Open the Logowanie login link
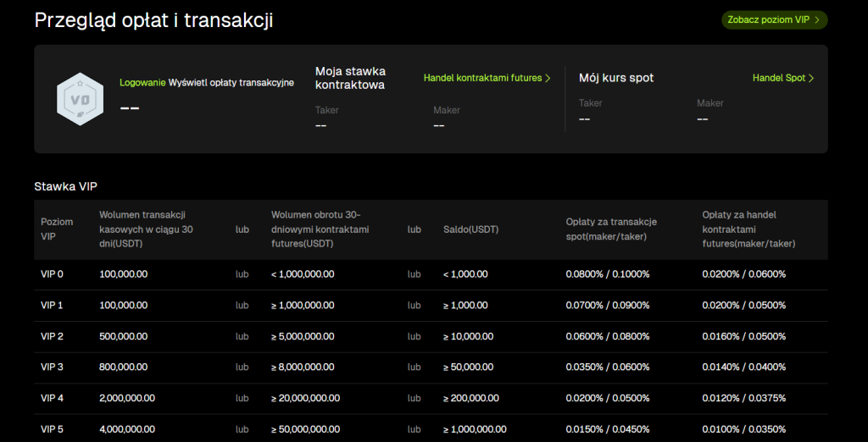Screen dimensions: 868x442 pyautogui.click(x=142, y=82)
